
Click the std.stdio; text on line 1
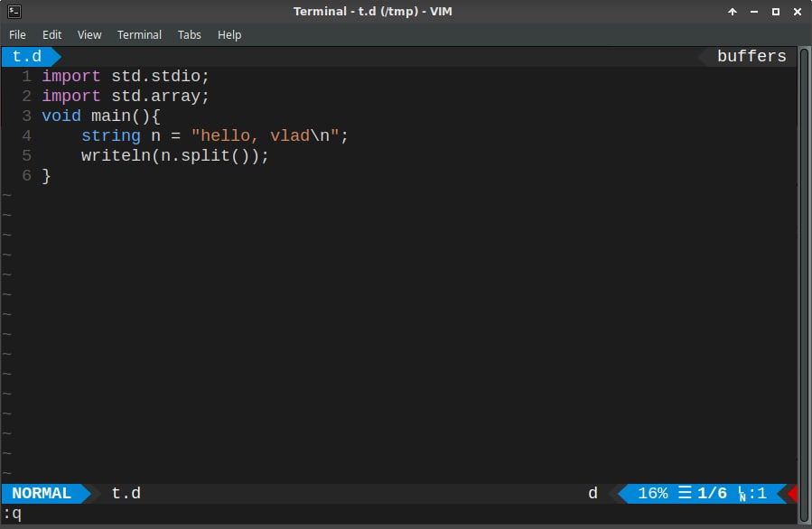pos(161,76)
